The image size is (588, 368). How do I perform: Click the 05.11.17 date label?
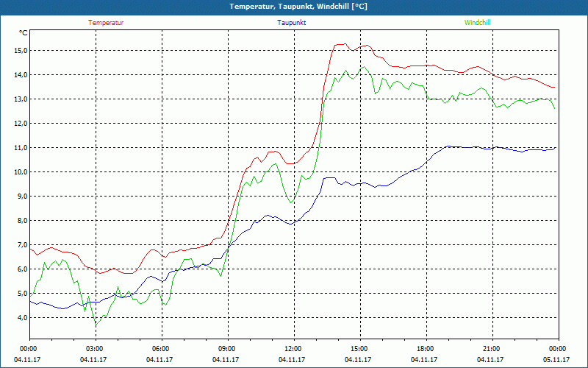pyautogui.click(x=556, y=360)
